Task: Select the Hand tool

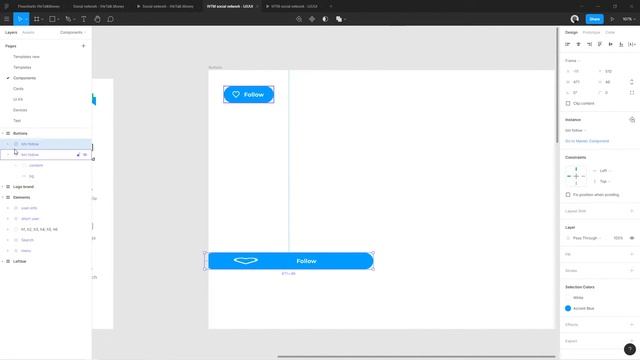Action: click(97, 19)
